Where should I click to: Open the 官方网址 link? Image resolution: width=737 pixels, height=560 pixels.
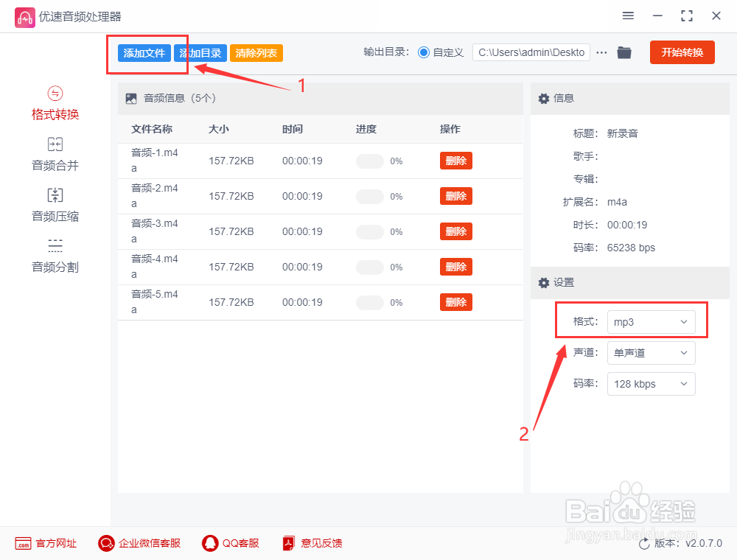tap(56, 544)
